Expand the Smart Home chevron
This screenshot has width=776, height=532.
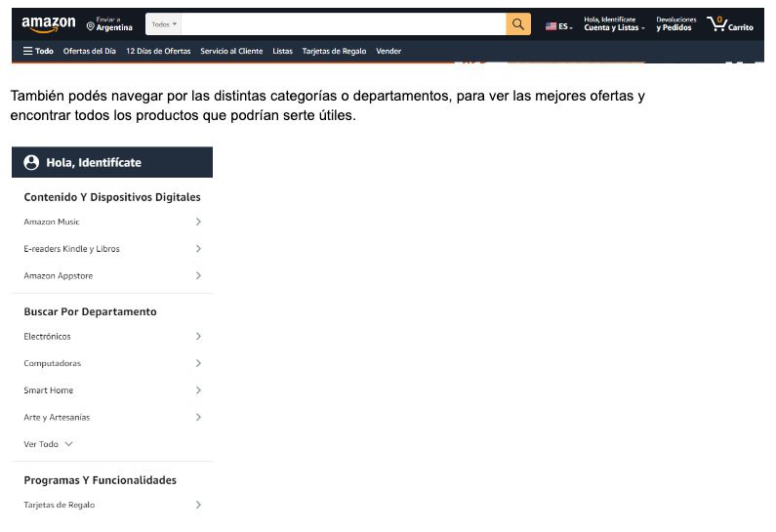pyautogui.click(x=198, y=390)
